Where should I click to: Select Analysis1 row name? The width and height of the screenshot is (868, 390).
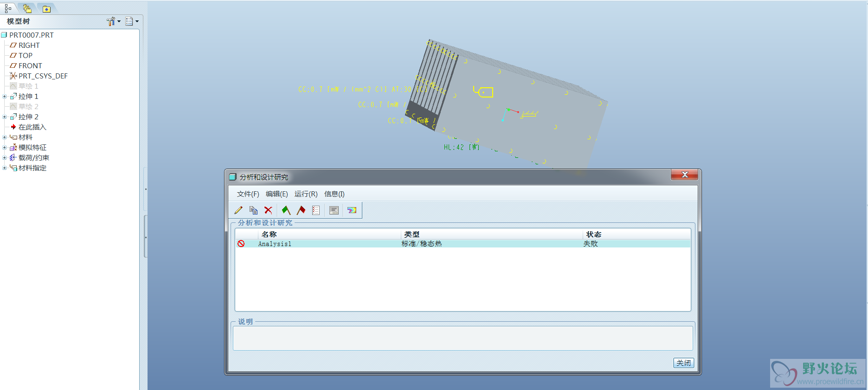point(275,244)
